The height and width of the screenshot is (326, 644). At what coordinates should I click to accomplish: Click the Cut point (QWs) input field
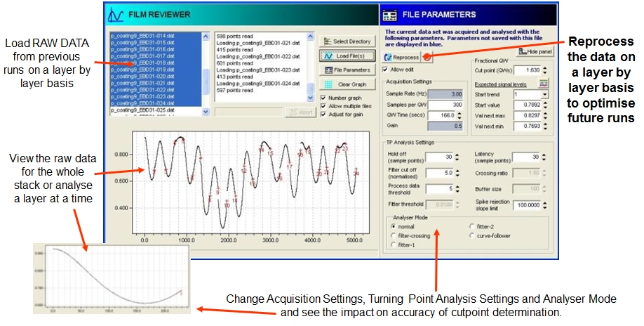(x=528, y=70)
